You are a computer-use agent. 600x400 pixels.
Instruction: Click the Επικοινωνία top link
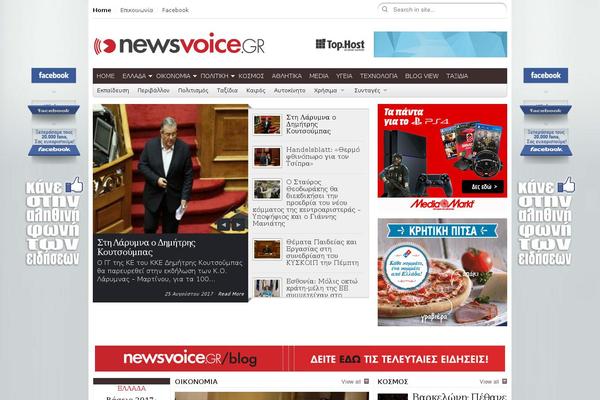click(137, 10)
